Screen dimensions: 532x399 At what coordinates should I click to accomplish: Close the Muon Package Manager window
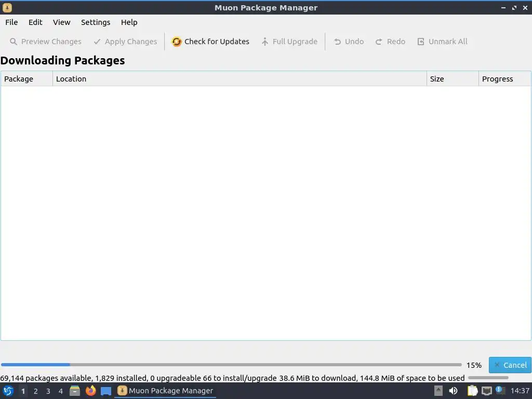tap(525, 7)
